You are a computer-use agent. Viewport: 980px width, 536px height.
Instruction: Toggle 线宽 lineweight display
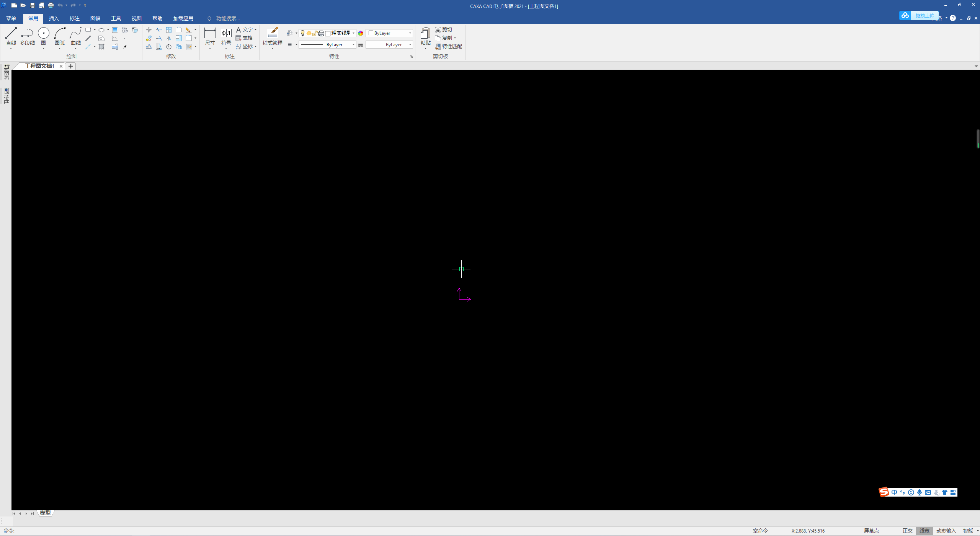tap(924, 531)
